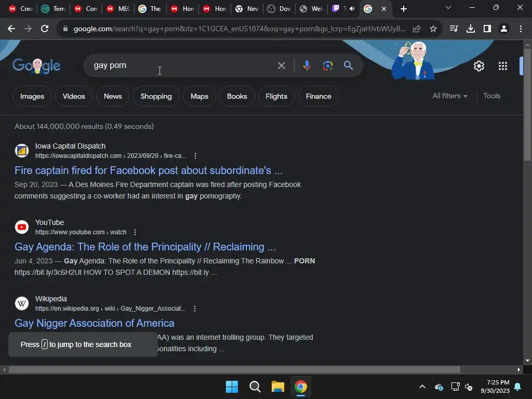This screenshot has width=532, height=399.
Task: Click the browser forward arrow
Action: (28, 29)
